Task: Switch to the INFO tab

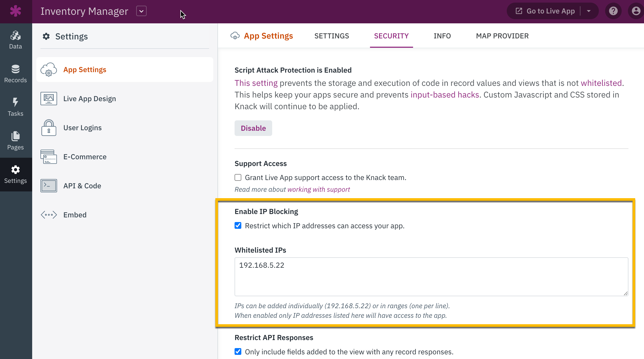Action: pyautogui.click(x=442, y=36)
